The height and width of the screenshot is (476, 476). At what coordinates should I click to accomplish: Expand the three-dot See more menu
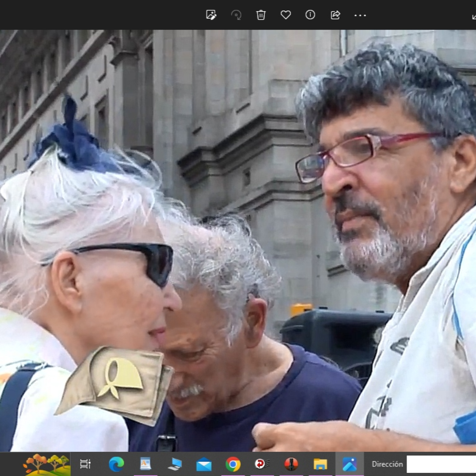tap(360, 15)
